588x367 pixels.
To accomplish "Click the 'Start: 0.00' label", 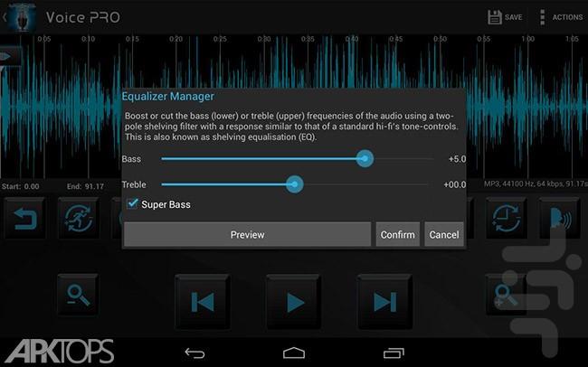I will coord(20,186).
